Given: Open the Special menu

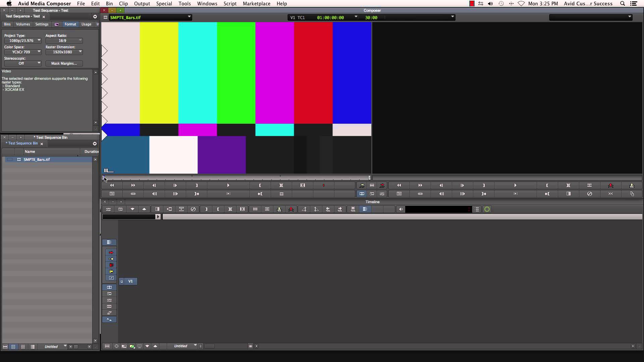Looking at the screenshot, I should [x=164, y=3].
